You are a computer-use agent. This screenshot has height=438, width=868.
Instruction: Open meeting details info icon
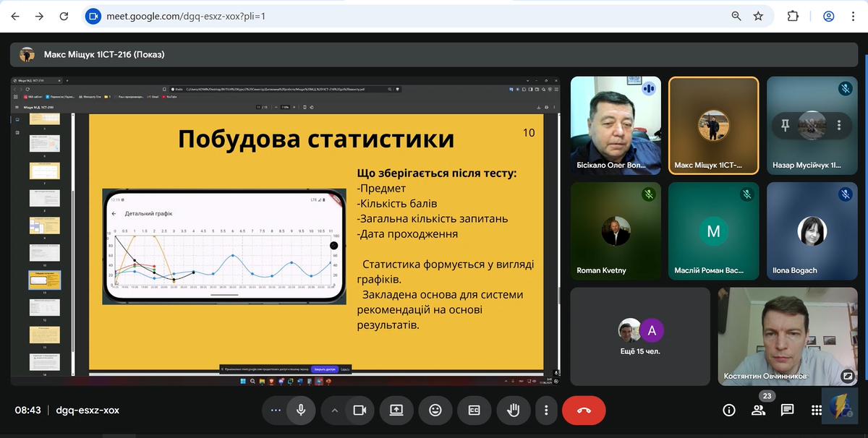click(729, 410)
